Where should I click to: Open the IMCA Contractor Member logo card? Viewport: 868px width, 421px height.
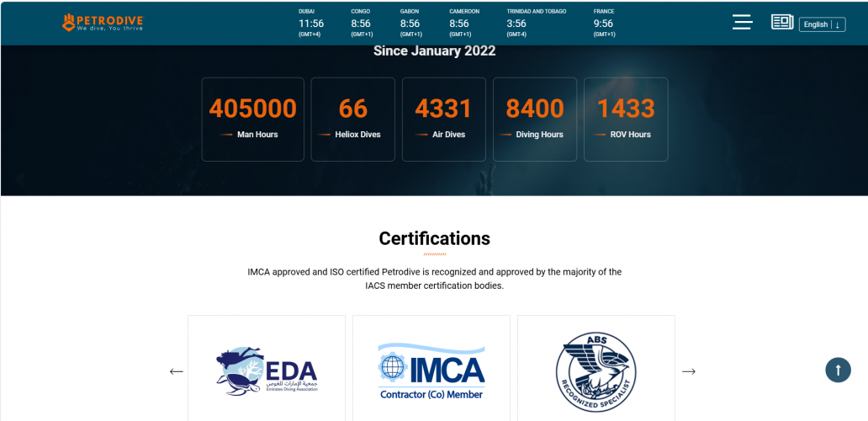click(431, 369)
